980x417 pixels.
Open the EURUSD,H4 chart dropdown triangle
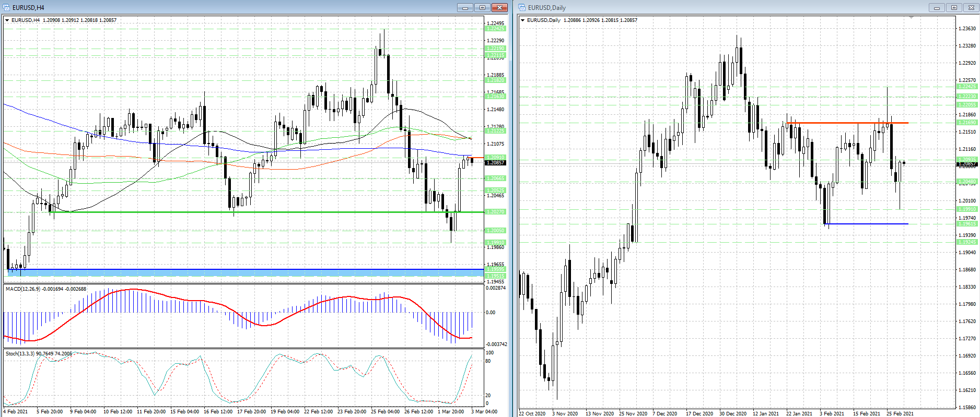[7, 20]
